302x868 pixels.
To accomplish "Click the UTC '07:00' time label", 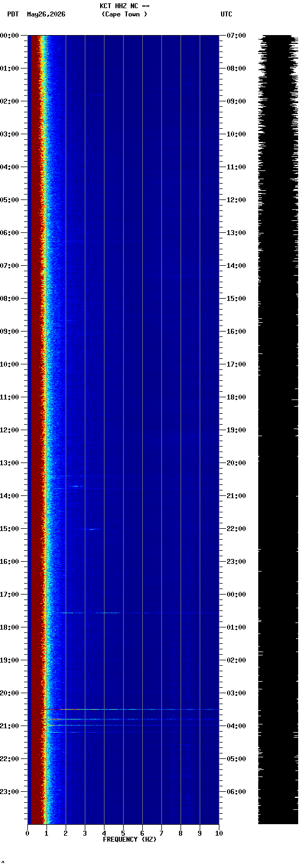I will tap(236, 36).
